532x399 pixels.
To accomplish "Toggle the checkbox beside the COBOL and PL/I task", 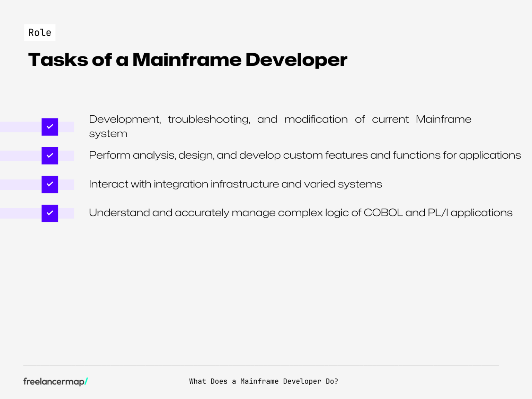I will (x=50, y=213).
